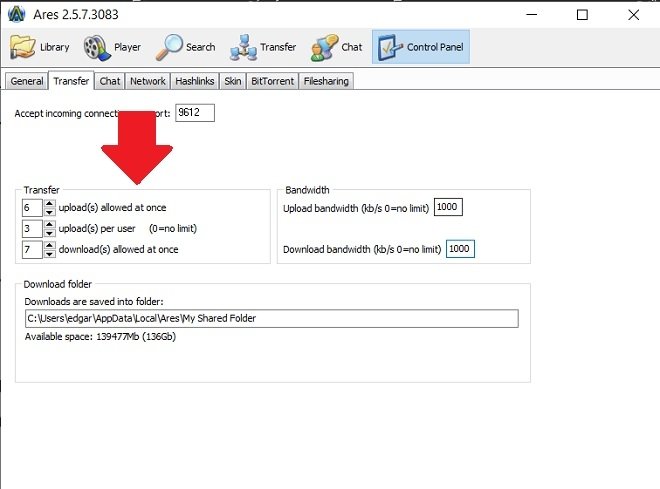Screen dimensions: 660x489
Task: Click the download folder path field
Action: click(x=271, y=319)
